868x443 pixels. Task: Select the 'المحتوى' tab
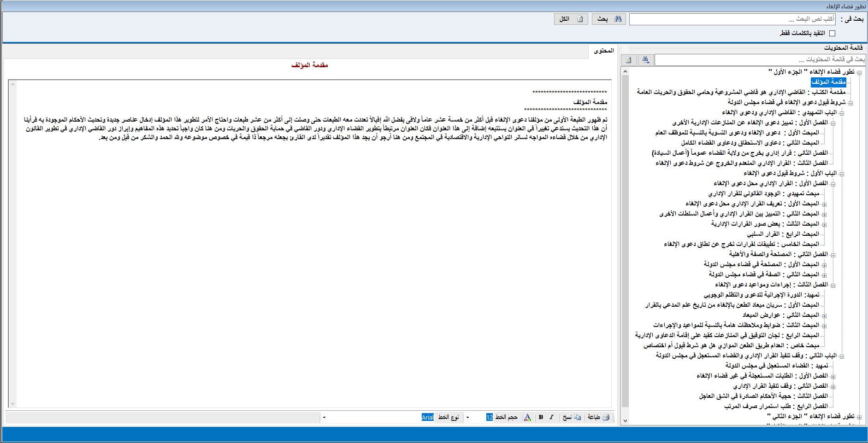[x=603, y=51]
